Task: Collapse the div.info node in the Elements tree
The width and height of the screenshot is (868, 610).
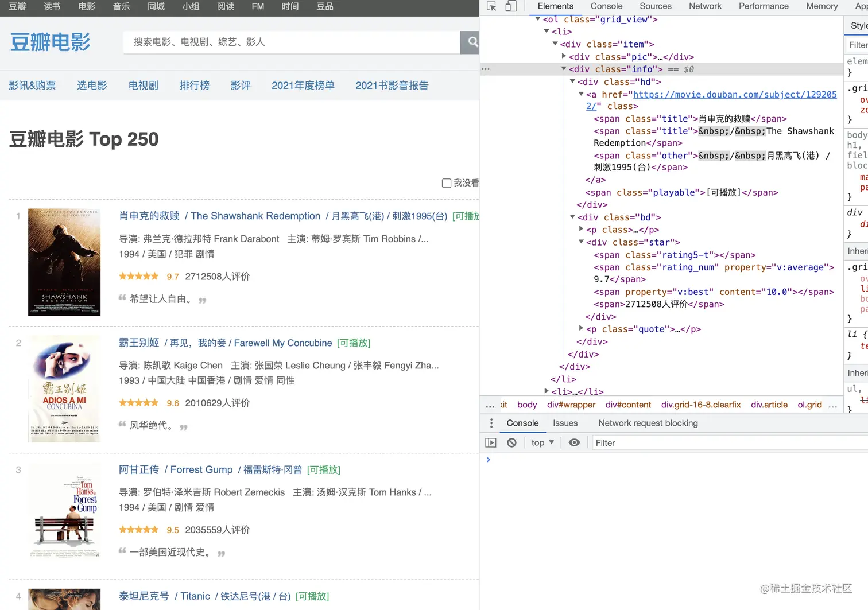Action: point(564,68)
